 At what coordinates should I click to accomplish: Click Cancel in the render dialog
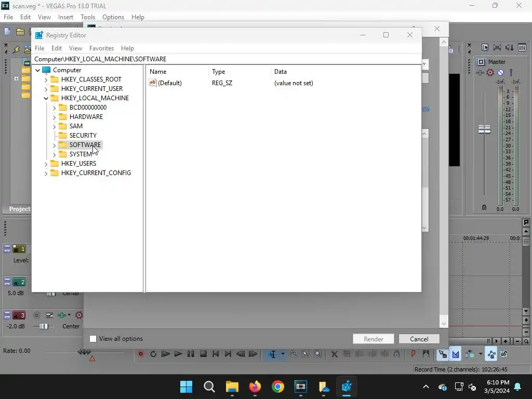pos(419,339)
